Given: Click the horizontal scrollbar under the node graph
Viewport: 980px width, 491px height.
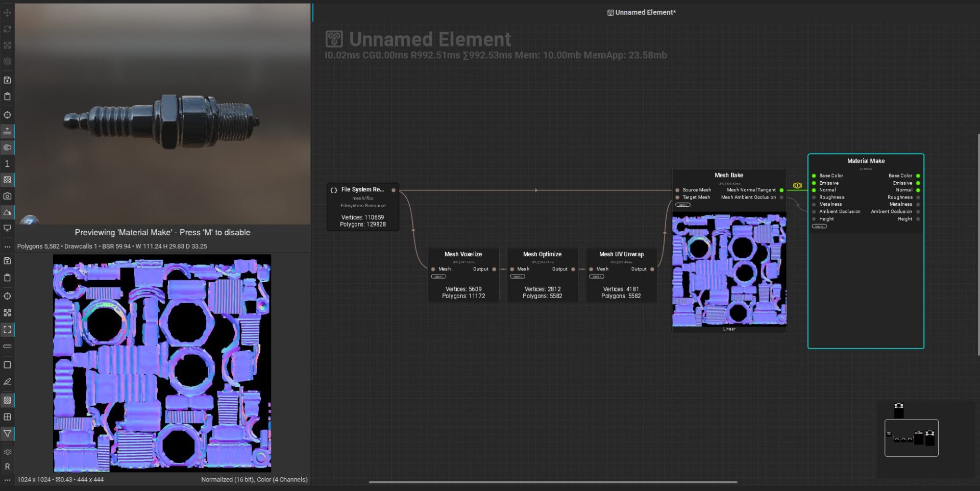Looking at the screenshot, I should click(553, 482).
